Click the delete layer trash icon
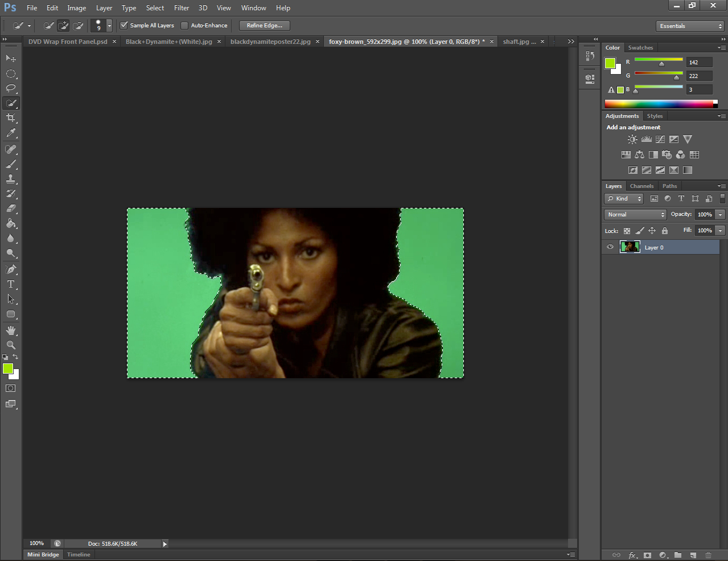Viewport: 728px width, 561px height. (709, 555)
